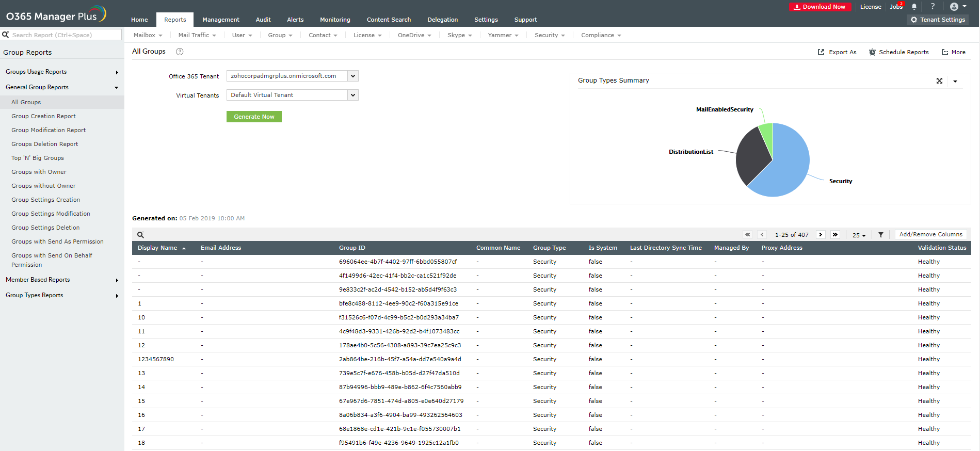Click the search magnifier in sidebar
Image resolution: width=980 pixels, height=451 pixels.
click(6, 35)
